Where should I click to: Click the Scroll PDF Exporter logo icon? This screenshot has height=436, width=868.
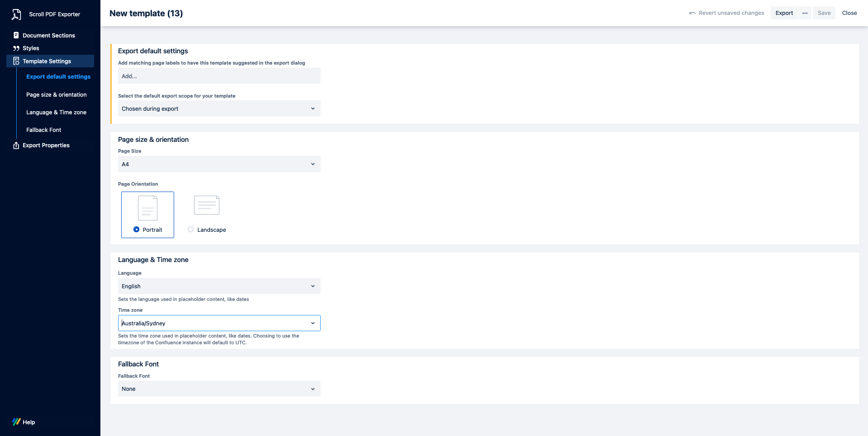tap(16, 14)
